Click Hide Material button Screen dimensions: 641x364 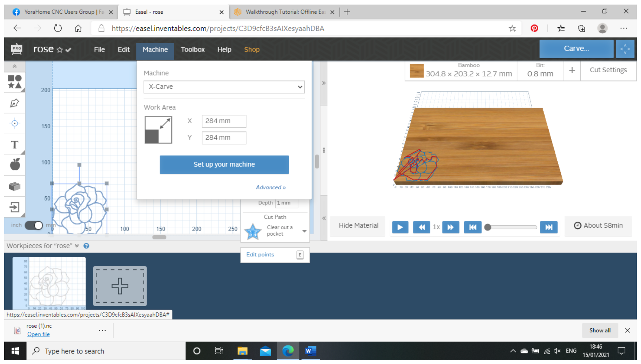pyautogui.click(x=358, y=225)
